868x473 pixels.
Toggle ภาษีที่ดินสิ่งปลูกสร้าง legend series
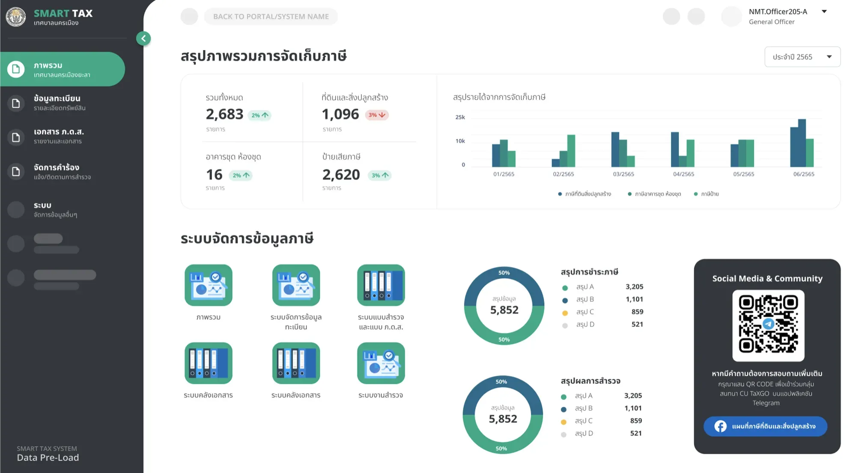point(585,194)
